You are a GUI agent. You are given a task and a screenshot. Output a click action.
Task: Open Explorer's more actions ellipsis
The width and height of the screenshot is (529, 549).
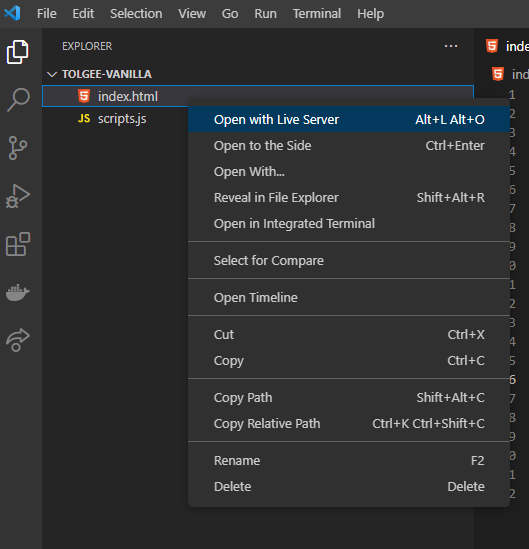[451, 46]
